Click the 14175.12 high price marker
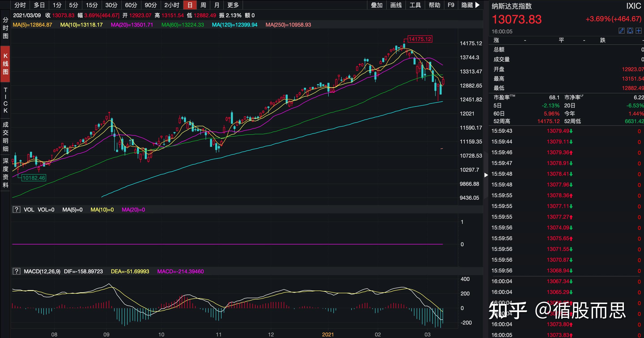The image size is (644, 338). (x=420, y=39)
